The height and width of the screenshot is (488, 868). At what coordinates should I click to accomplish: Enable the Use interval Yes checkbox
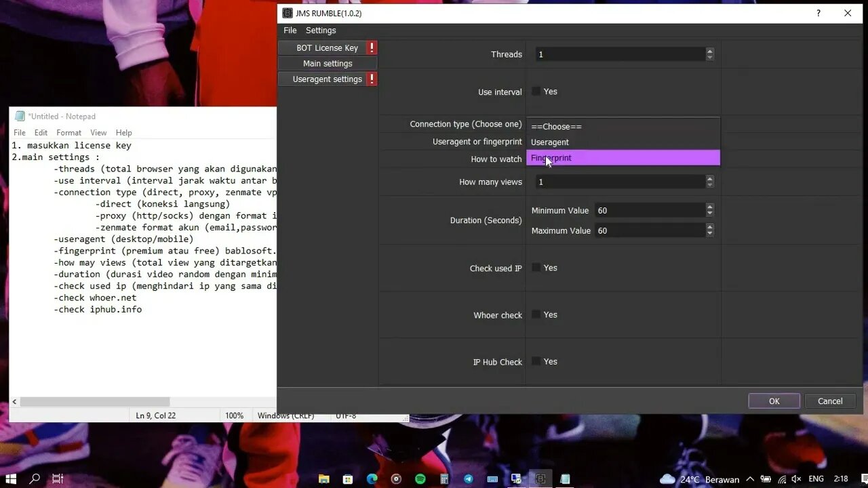pos(536,91)
